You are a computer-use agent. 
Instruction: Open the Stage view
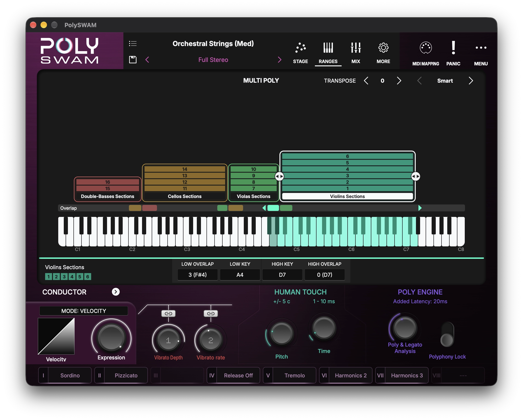pos(300,53)
